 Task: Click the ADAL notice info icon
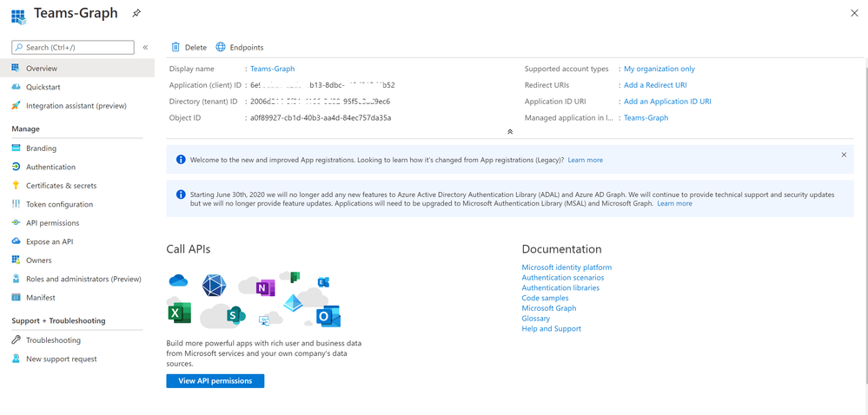tap(181, 194)
